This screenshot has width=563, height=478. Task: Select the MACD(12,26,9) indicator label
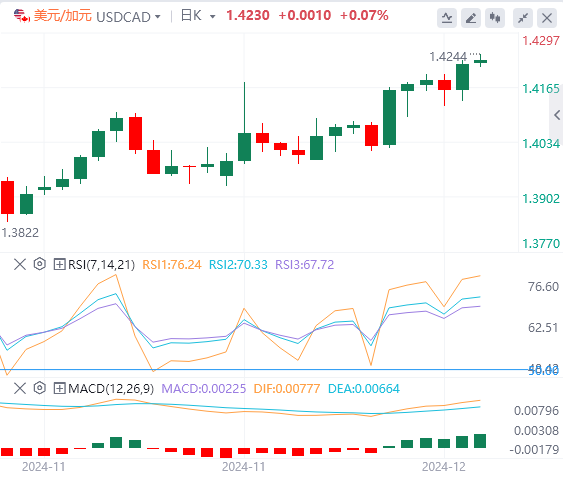click(x=111, y=389)
